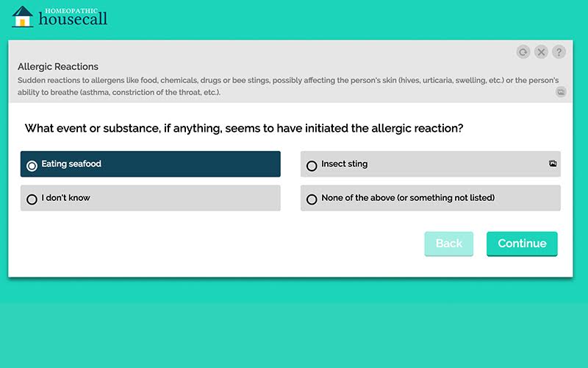Click the 'None of the above' label text

coord(408,198)
